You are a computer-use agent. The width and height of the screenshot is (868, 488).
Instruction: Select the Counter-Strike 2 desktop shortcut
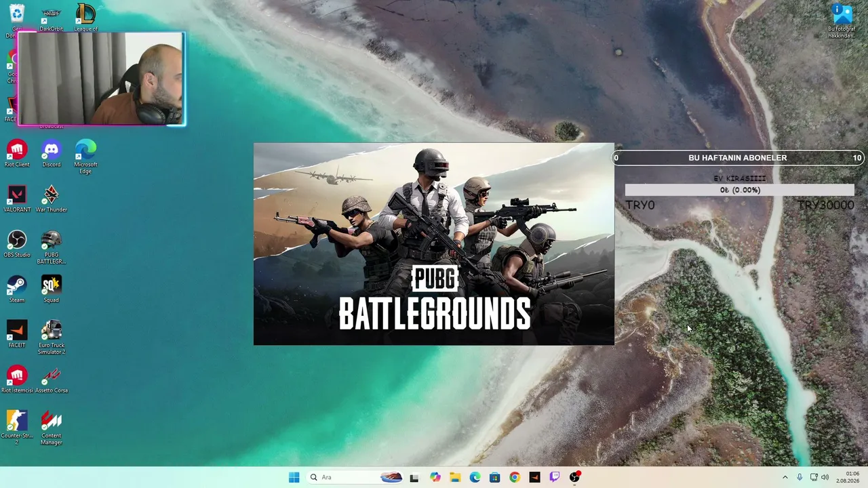tap(17, 428)
